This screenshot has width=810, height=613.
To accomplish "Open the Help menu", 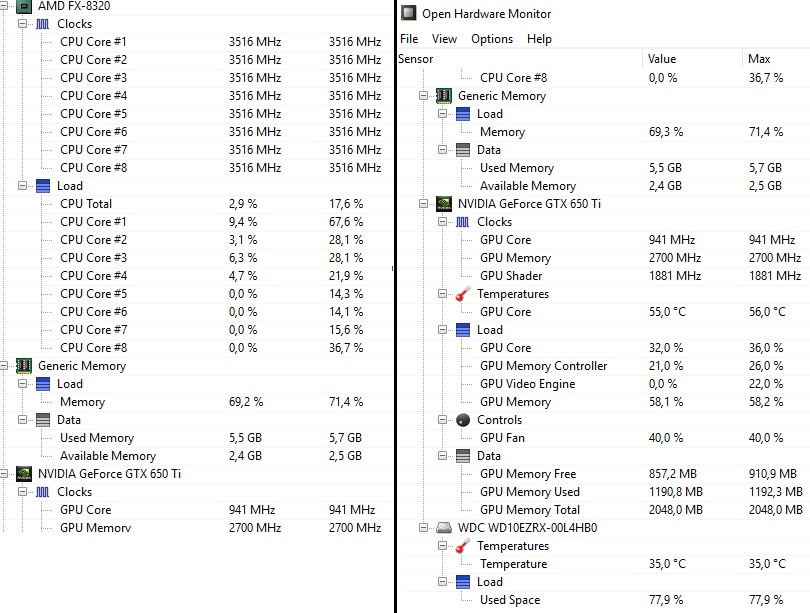I will [x=539, y=39].
